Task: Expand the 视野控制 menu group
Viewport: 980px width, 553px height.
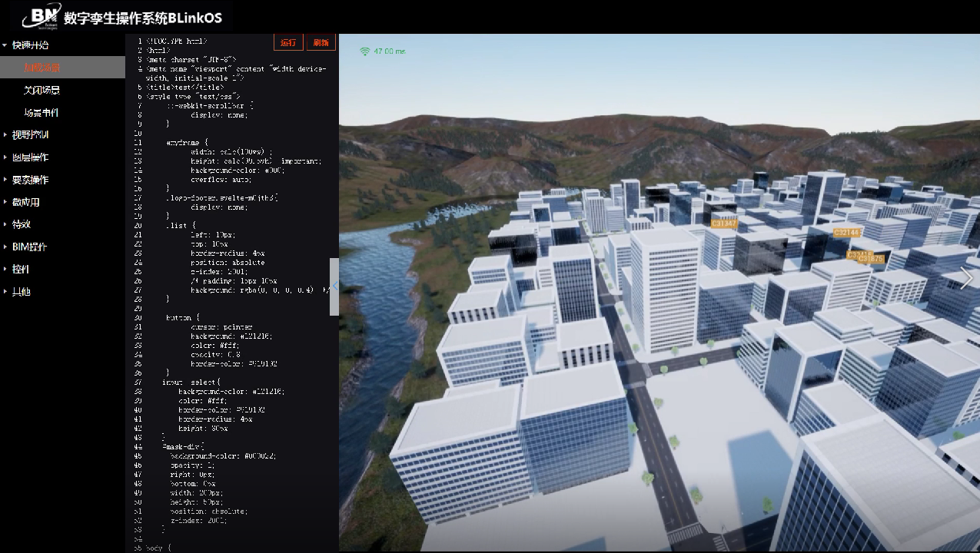Action: [30, 135]
